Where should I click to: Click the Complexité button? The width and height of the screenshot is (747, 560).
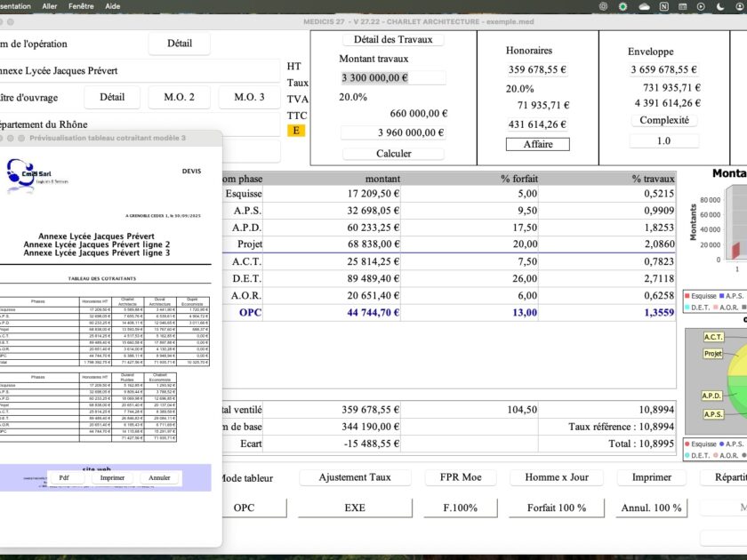664,120
